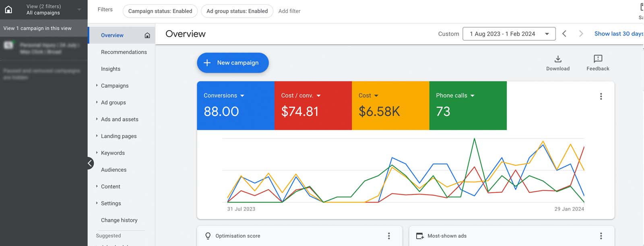This screenshot has width=644, height=246.
Task: Expand the Campaigns section in the sidebar
Action: click(97, 86)
